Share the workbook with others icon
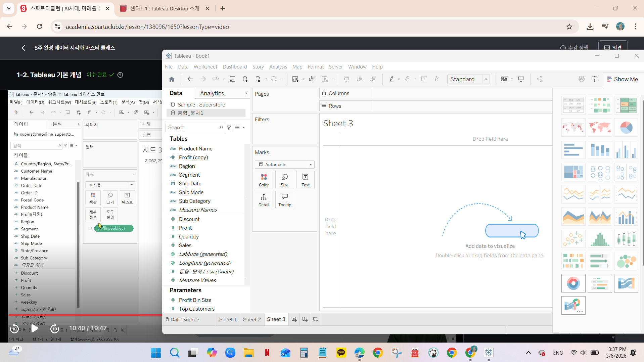 540,79
